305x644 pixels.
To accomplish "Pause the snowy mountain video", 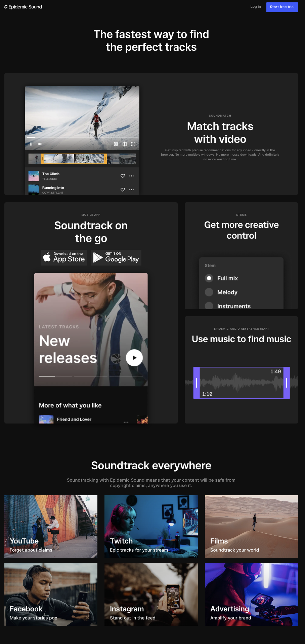I will pyautogui.click(x=31, y=144).
